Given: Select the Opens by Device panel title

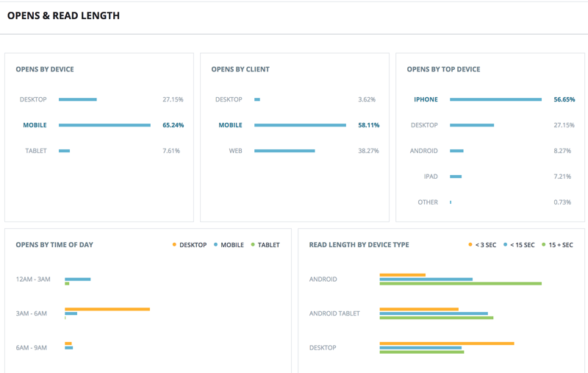Looking at the screenshot, I should click(45, 69).
